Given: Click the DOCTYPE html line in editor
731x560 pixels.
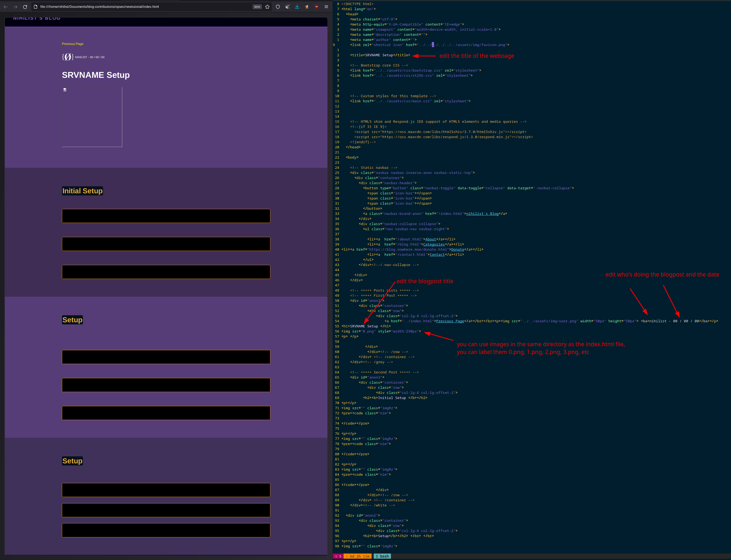Looking at the screenshot, I should click(357, 4).
